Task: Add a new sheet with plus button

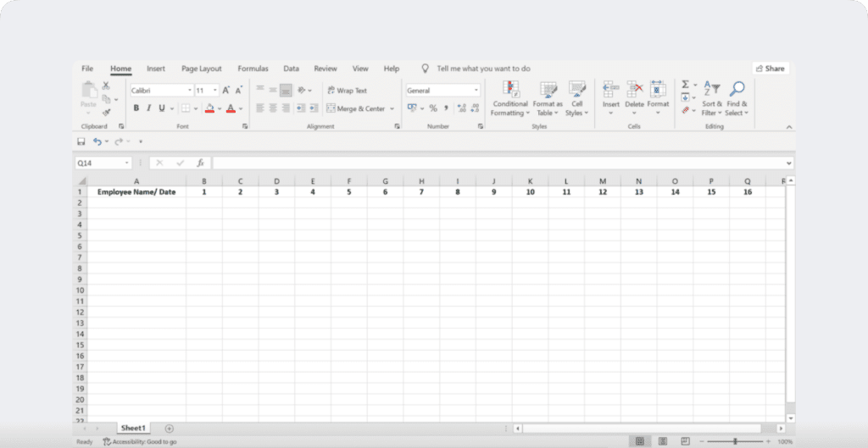Action: pos(169,429)
